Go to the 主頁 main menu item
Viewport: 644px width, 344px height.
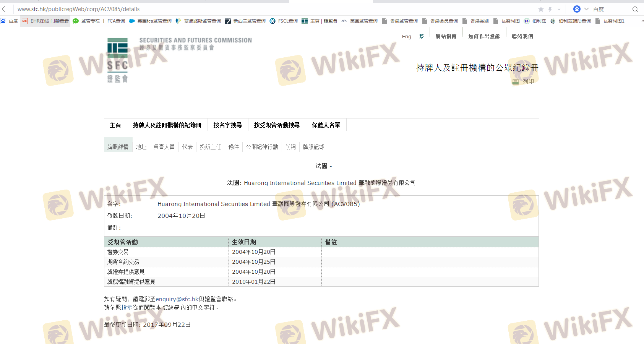[115, 125]
